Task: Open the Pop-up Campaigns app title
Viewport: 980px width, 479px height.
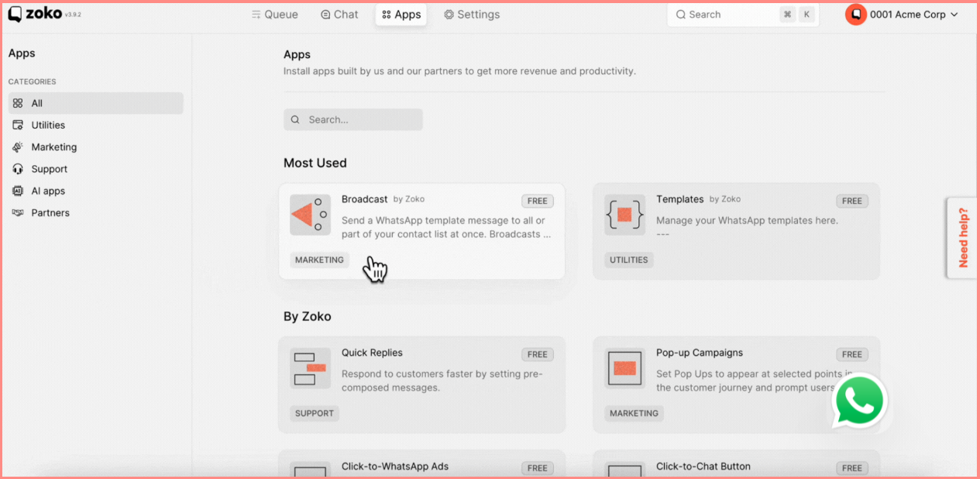Action: (699, 353)
